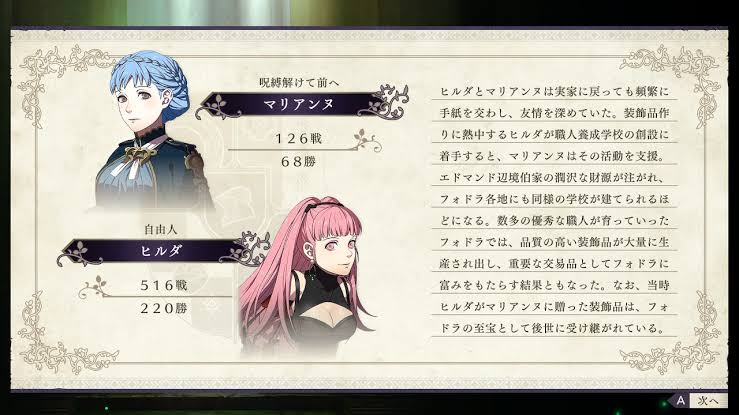Click the bottom-right corner vine ornament
Image resolution: width=739 pixels, height=415 pixels.
[x=675, y=337]
